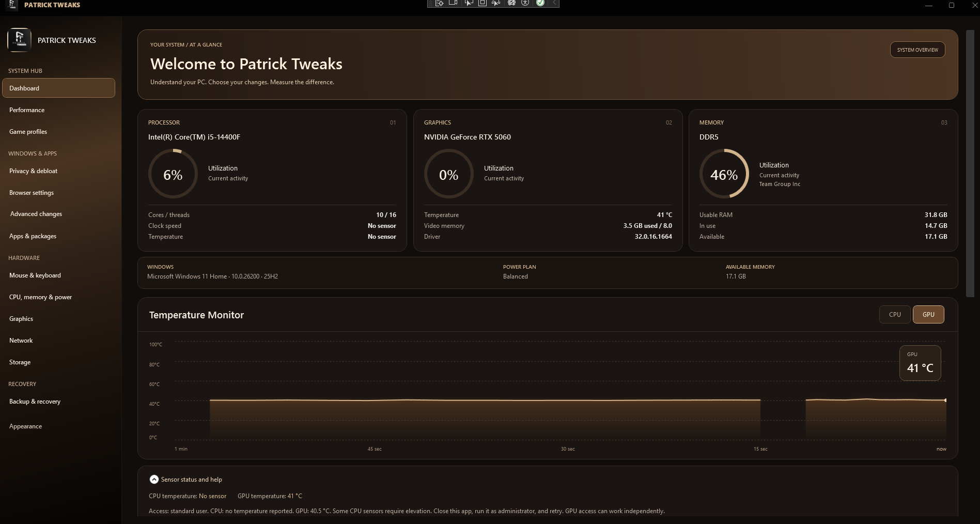Image resolution: width=980 pixels, height=524 pixels.
Task: Click the Patrick Tweaks sidebar logo
Action: point(19,40)
